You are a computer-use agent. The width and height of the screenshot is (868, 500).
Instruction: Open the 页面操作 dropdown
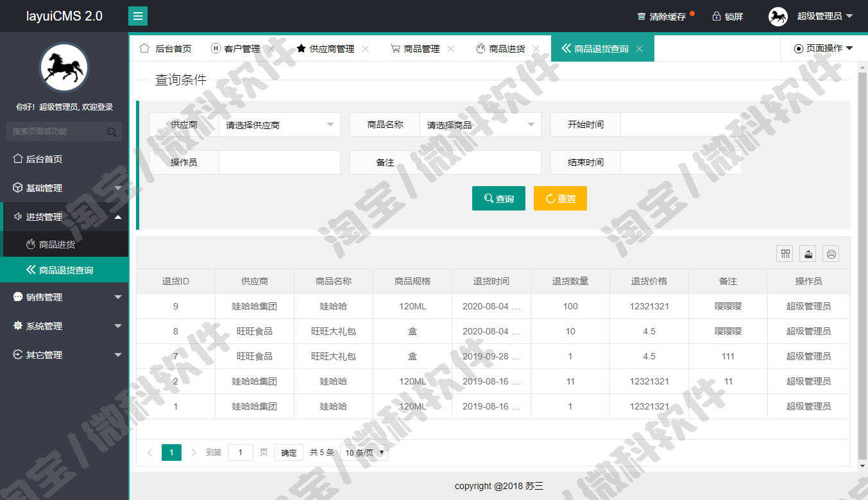[824, 48]
